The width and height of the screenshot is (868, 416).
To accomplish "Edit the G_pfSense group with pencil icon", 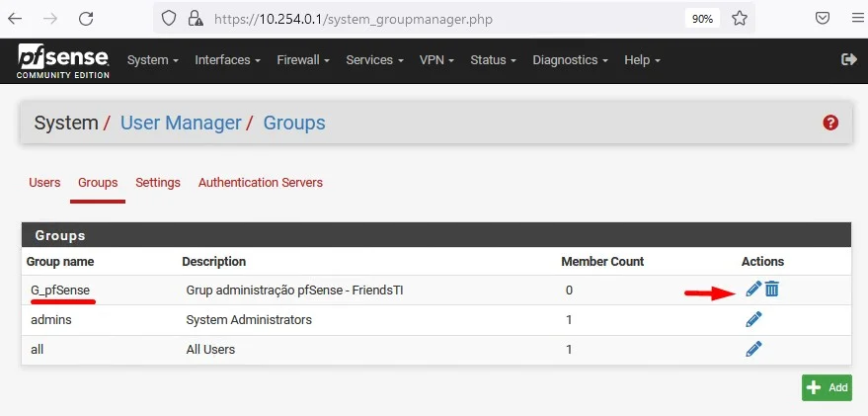I will tap(753, 289).
